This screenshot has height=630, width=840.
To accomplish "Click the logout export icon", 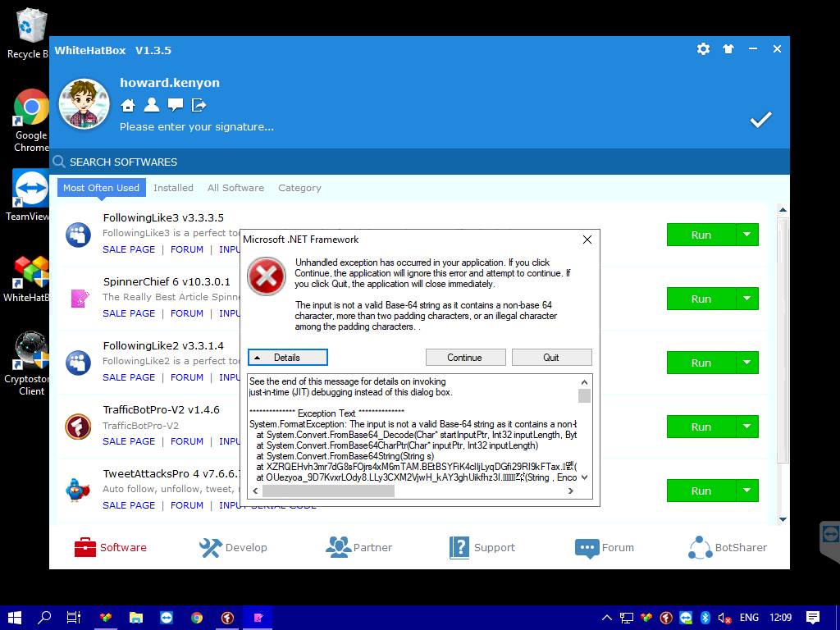I will click(199, 105).
